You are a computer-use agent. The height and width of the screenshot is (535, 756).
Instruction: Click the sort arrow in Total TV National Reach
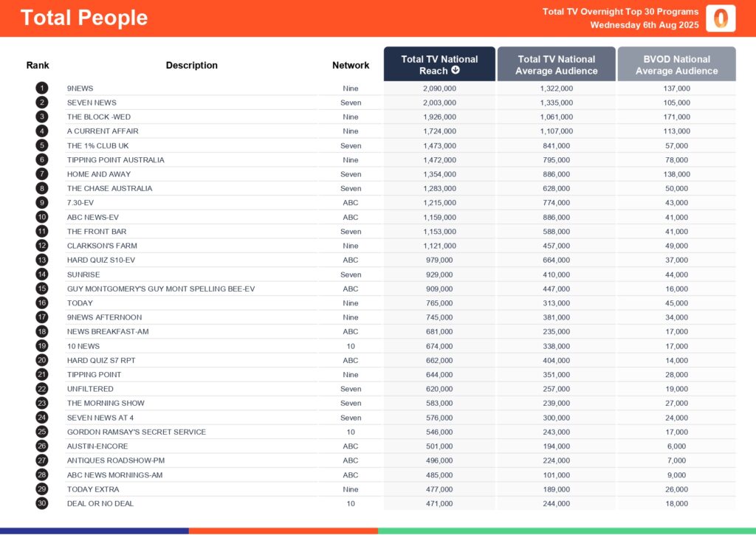[x=456, y=71]
